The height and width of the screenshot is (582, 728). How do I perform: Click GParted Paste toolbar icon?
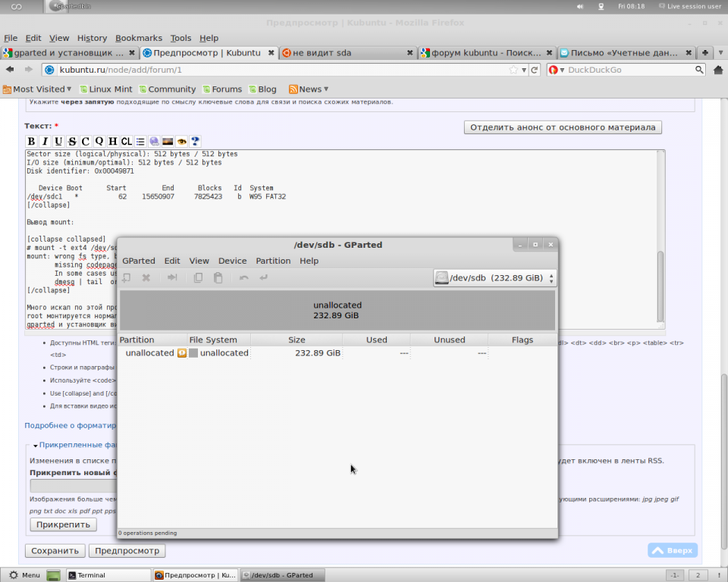tap(218, 277)
